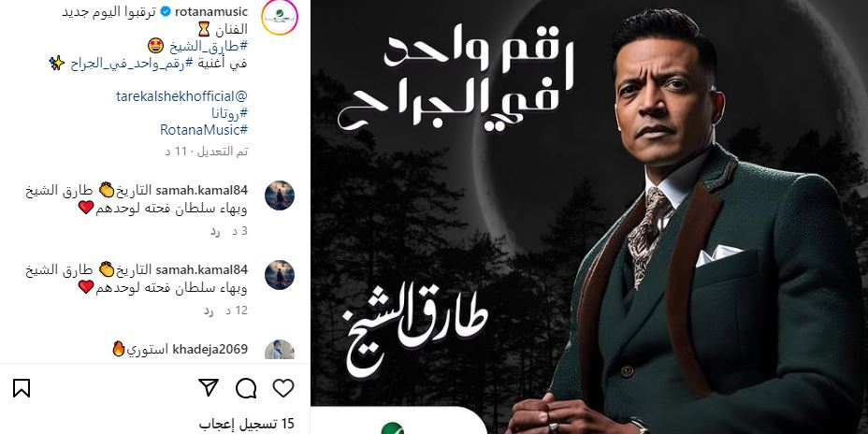Reply to the 12 د comment
This screenshot has width=868, height=434.
(x=209, y=311)
